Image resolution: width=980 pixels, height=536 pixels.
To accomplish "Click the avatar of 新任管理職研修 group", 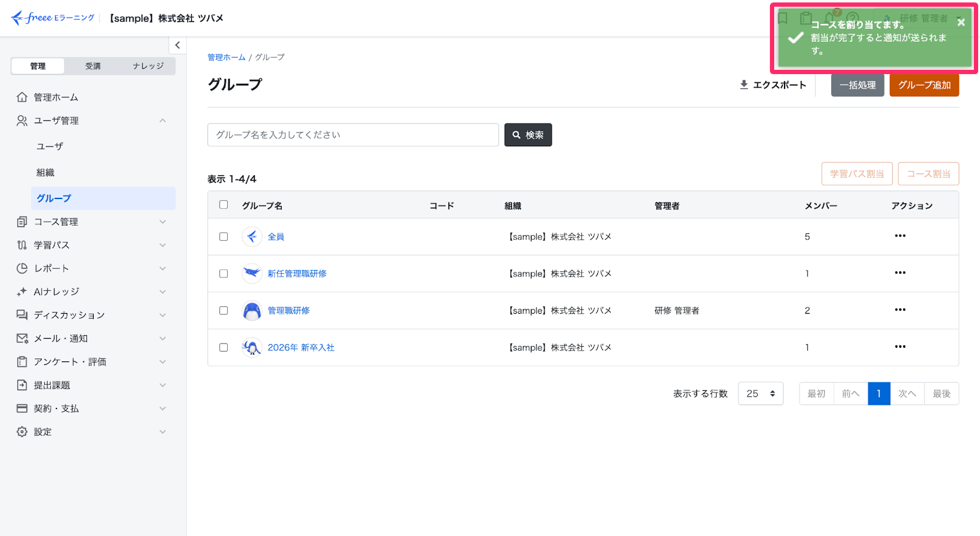I will tap(252, 273).
